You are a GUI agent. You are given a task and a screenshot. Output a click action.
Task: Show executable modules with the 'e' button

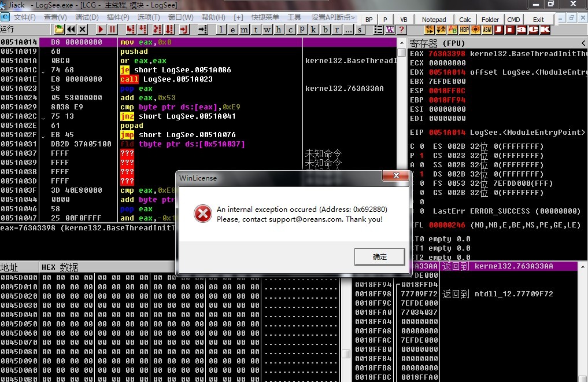233,30
